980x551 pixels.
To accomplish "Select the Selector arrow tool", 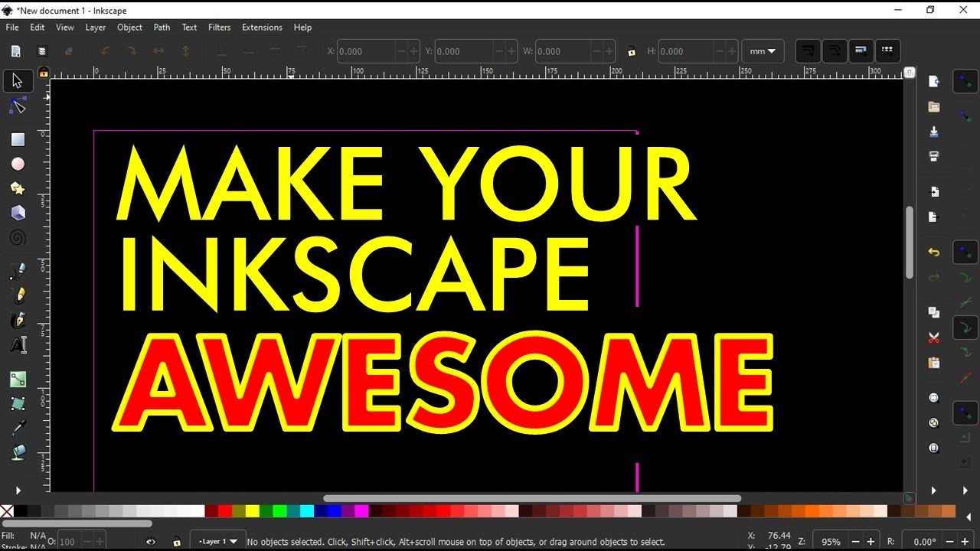I will coord(18,81).
